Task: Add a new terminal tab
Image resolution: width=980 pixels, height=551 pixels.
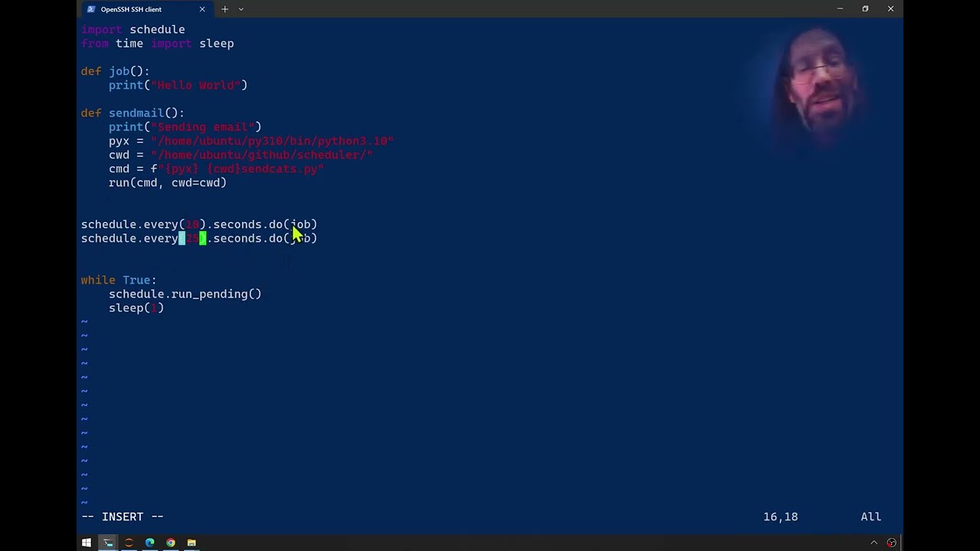Action: click(x=224, y=9)
